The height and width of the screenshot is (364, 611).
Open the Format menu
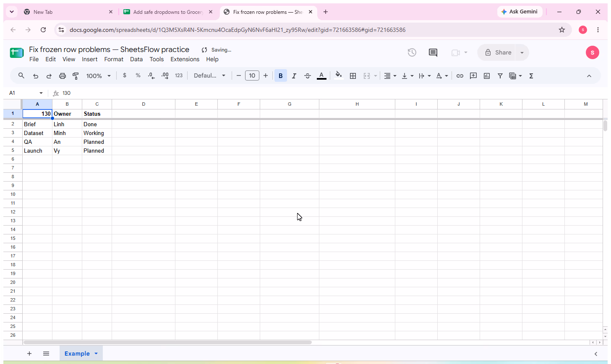click(114, 59)
